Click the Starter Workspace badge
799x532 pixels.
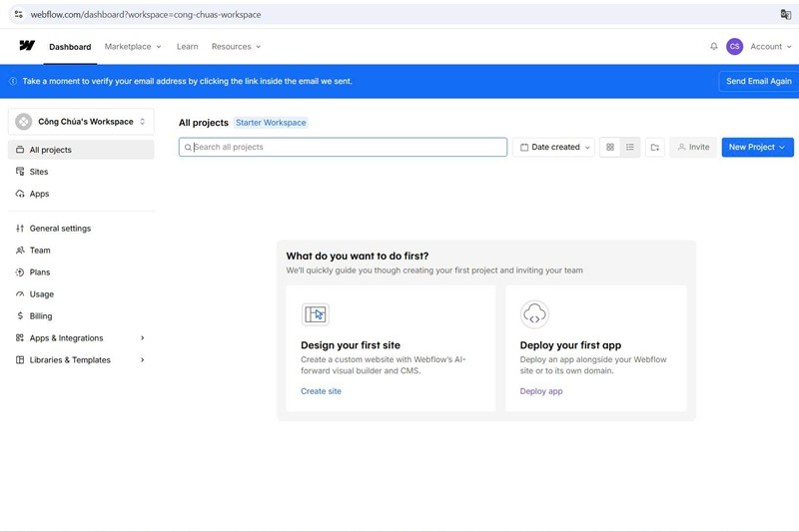click(271, 123)
